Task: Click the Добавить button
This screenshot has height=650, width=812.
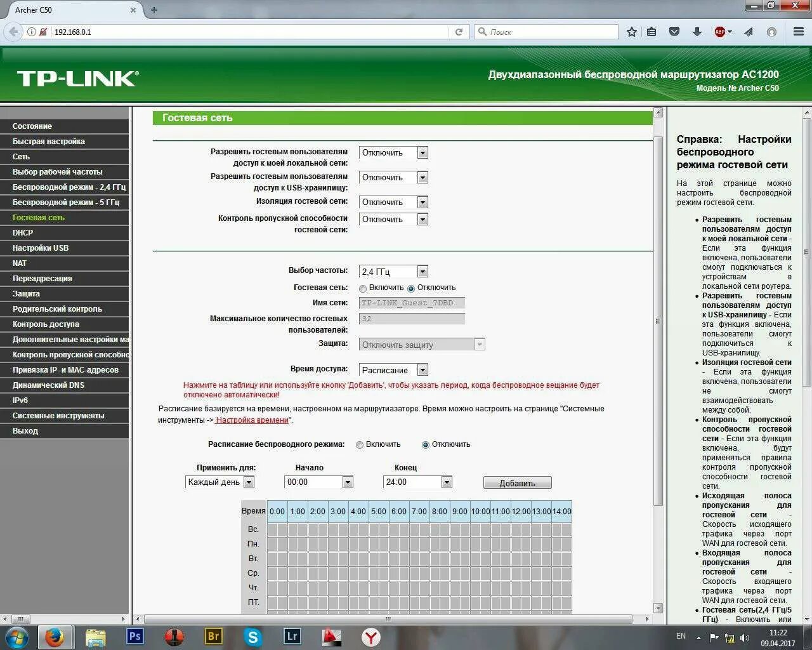Action: pos(517,483)
